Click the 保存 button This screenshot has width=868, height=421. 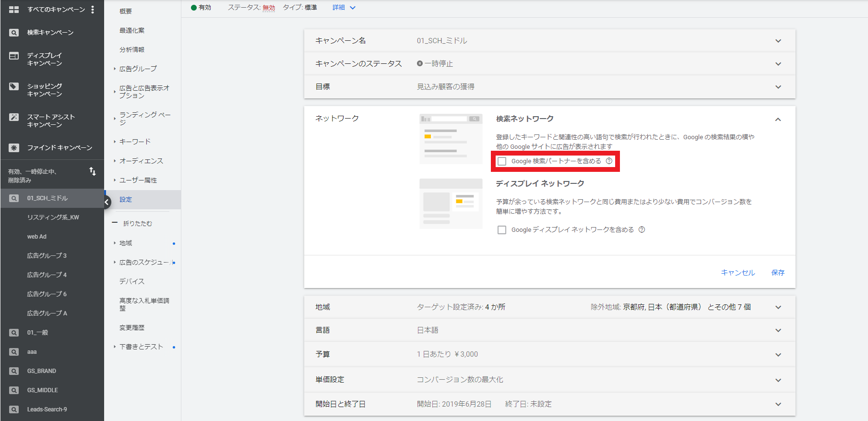[778, 273]
